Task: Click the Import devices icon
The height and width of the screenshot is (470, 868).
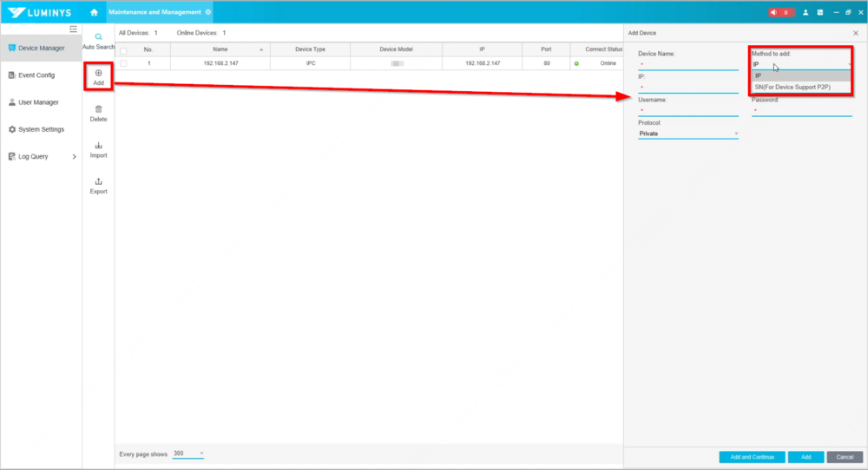Action: click(x=98, y=146)
